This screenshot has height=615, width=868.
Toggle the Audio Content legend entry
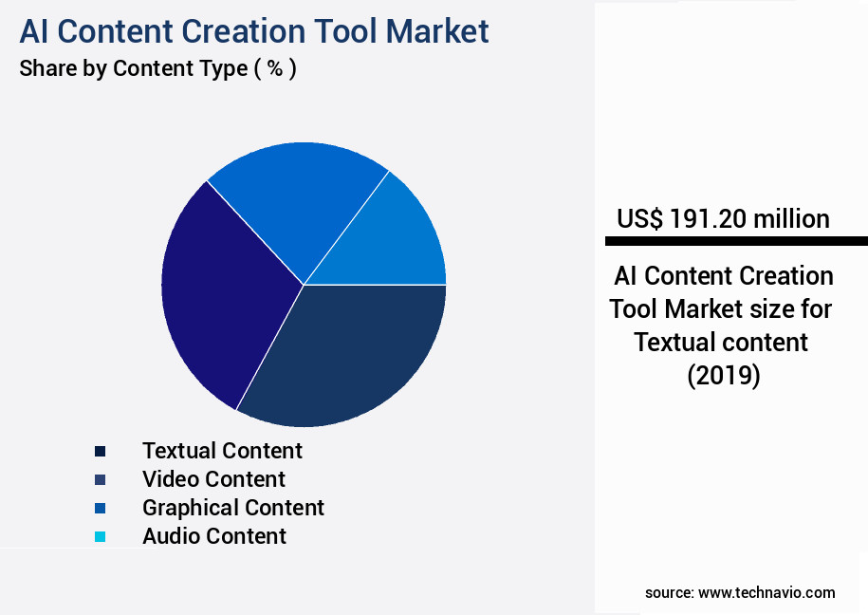(x=213, y=535)
